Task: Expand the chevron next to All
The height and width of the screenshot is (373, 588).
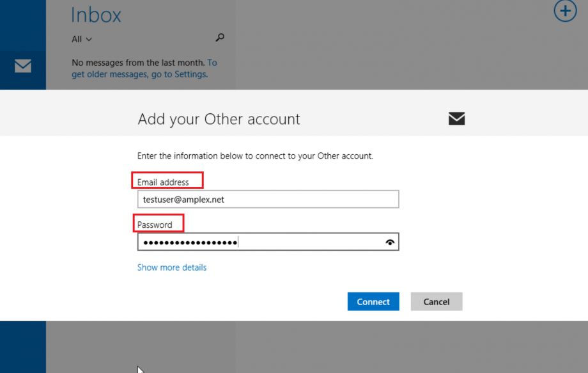Action: click(x=89, y=40)
